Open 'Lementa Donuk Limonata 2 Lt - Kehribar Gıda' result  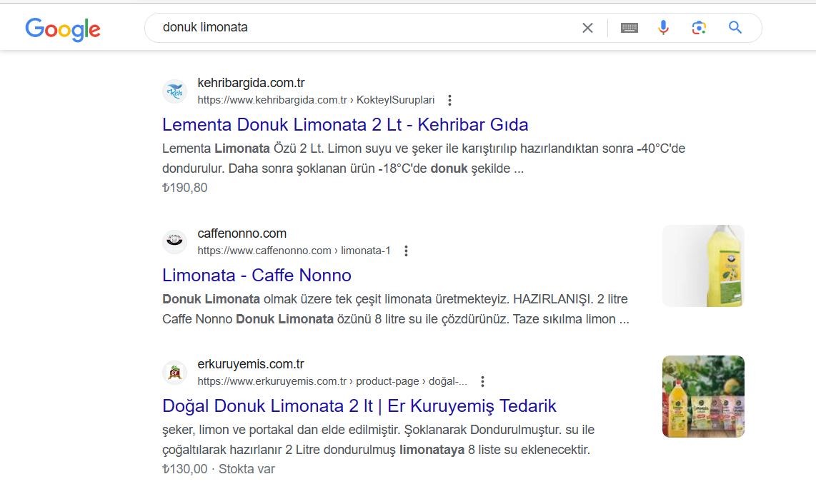click(345, 125)
